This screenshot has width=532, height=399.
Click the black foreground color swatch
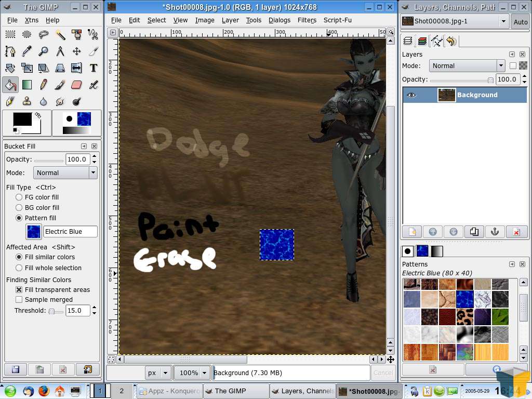click(x=22, y=119)
